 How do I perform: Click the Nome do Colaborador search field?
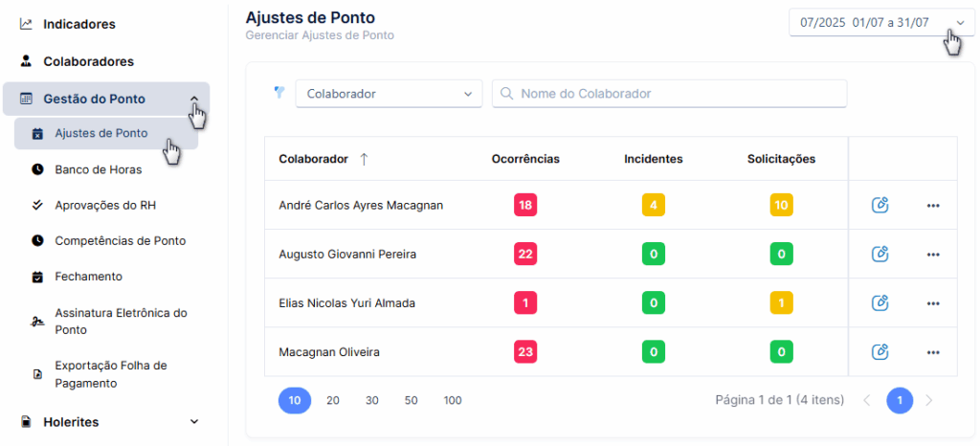(x=669, y=94)
